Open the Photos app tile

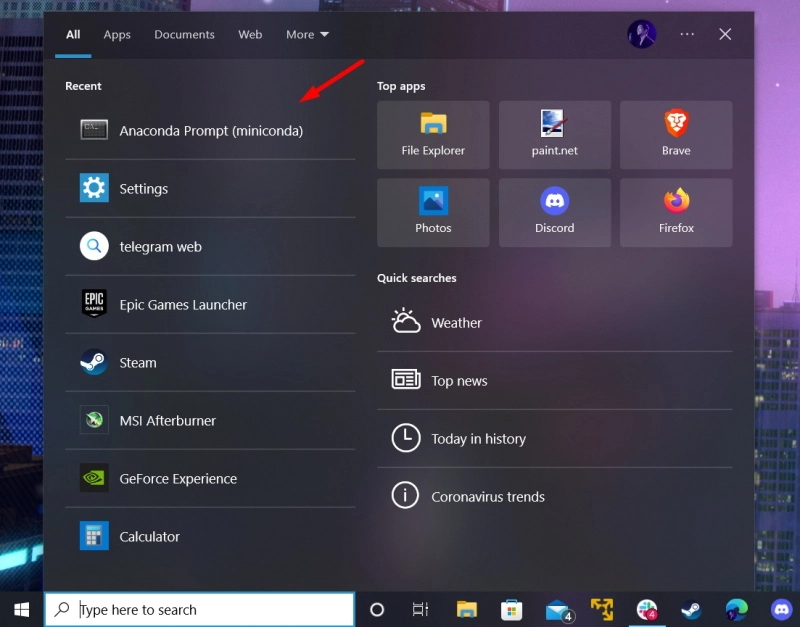433,212
